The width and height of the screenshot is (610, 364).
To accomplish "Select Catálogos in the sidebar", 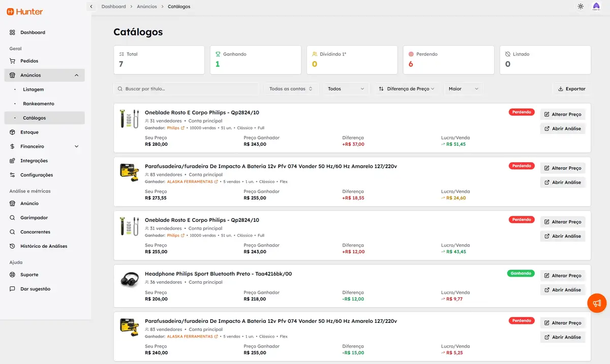I will pos(44,118).
